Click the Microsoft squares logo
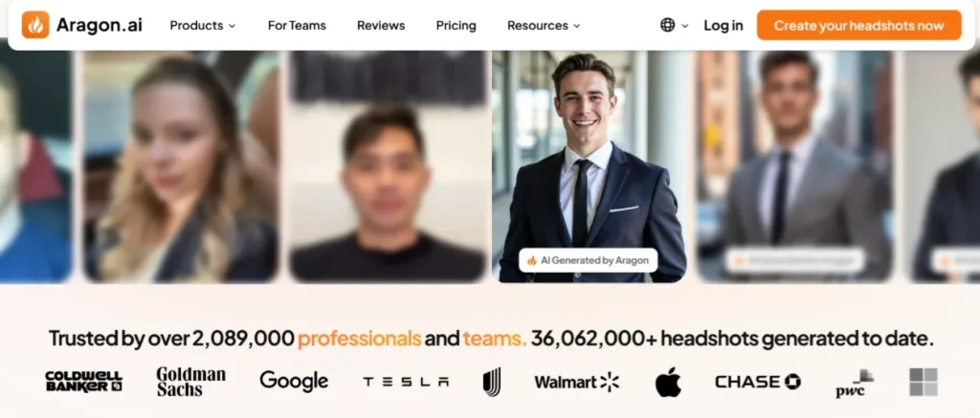980x418 pixels. (924, 382)
